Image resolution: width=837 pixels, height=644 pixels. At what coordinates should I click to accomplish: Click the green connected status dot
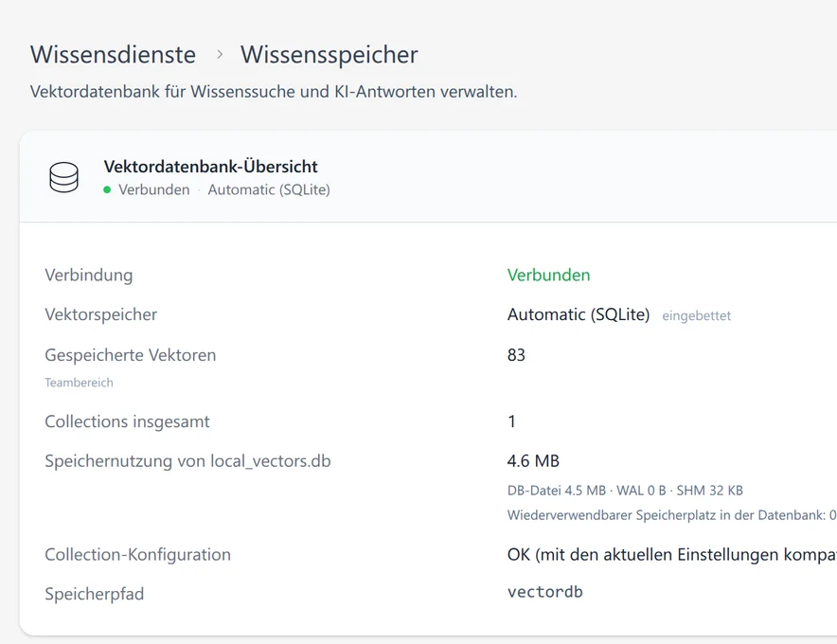tap(107, 189)
